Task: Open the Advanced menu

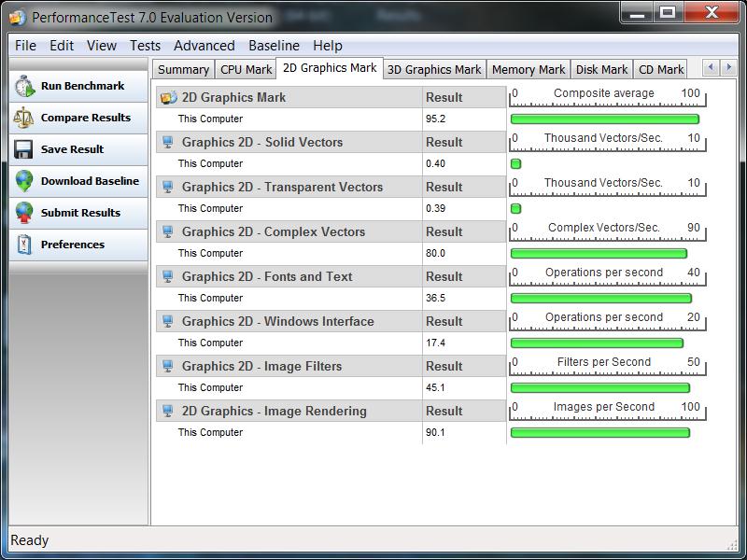Action: pos(204,46)
